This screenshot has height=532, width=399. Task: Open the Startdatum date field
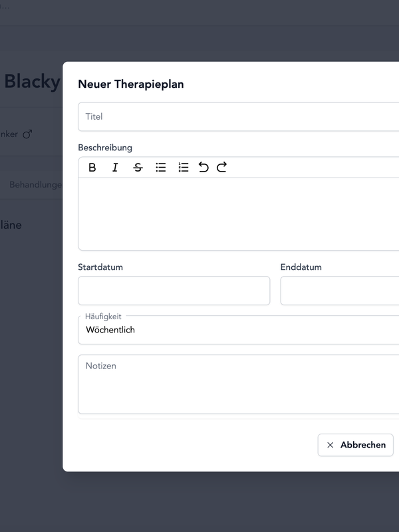click(174, 291)
